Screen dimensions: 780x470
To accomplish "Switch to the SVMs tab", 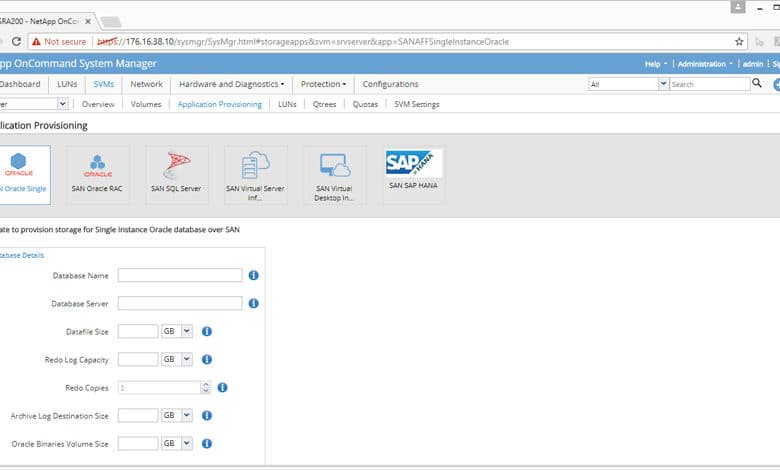I will point(103,84).
